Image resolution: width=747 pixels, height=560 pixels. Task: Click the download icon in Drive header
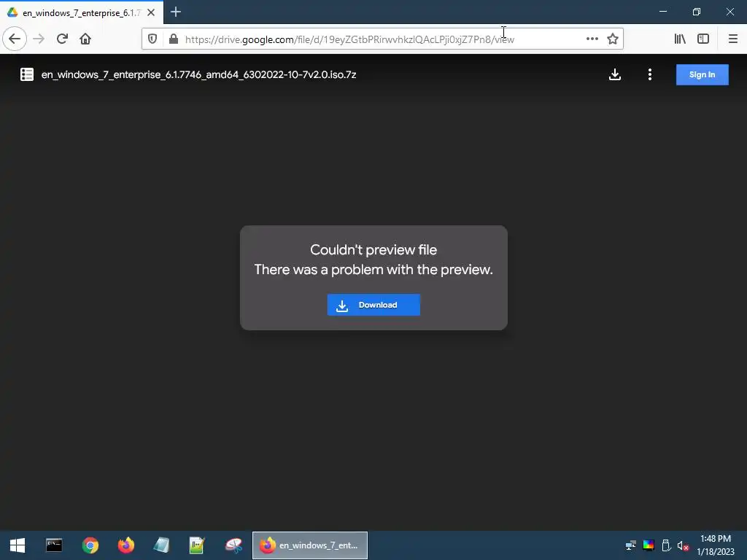614,74
